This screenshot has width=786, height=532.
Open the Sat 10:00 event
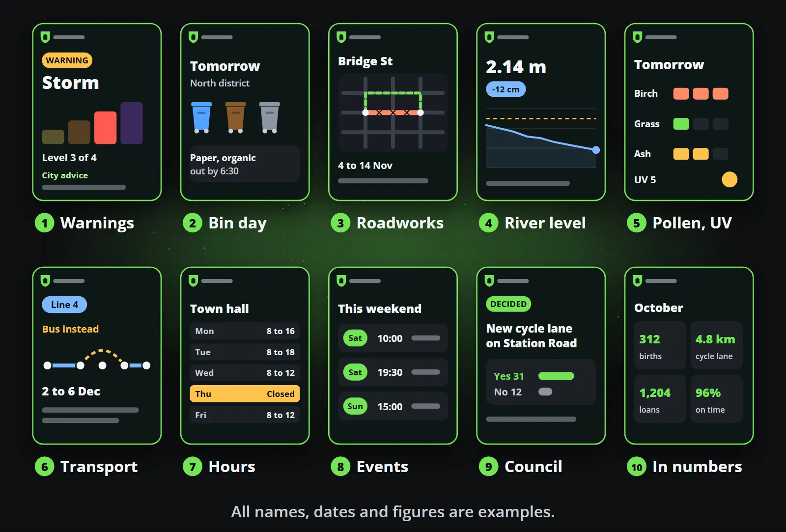click(x=393, y=338)
